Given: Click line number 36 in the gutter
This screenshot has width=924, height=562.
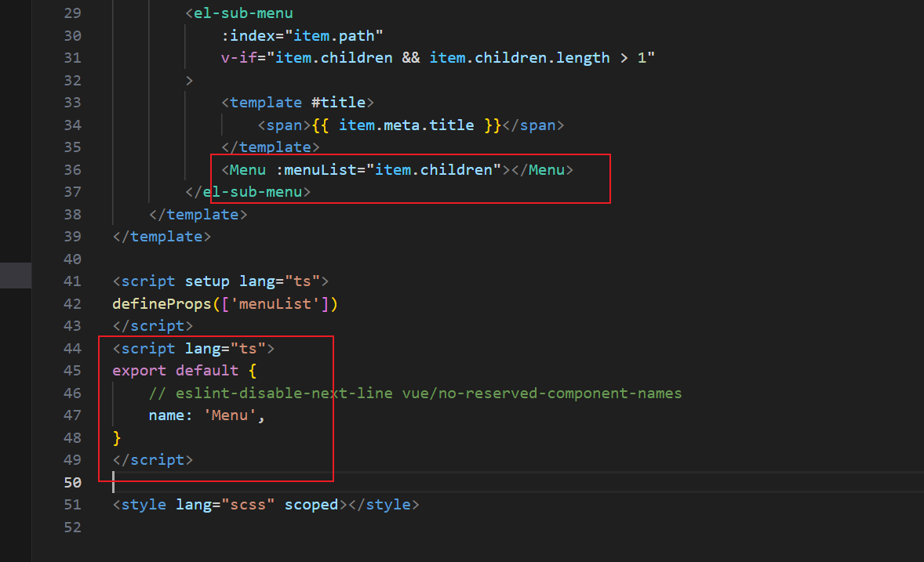Looking at the screenshot, I should point(72,169).
